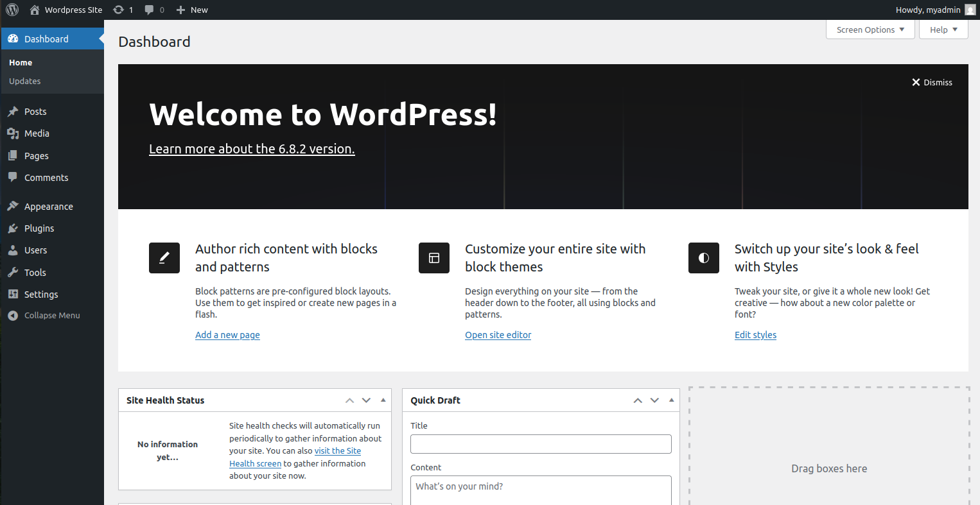The width and height of the screenshot is (980, 505).
Task: Expand the Screen Options dropdown
Action: click(870, 30)
